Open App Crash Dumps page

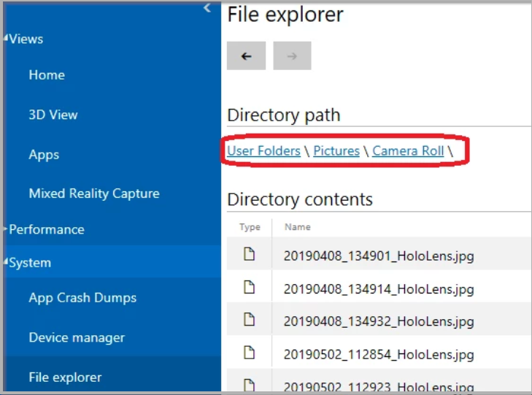click(x=82, y=298)
